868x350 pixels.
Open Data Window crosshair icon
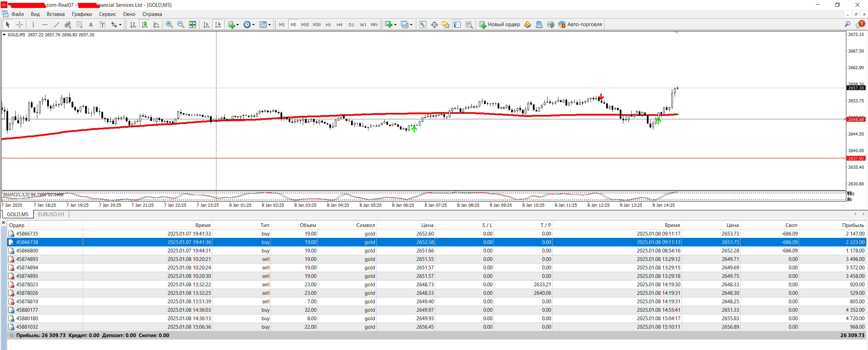(x=434, y=24)
